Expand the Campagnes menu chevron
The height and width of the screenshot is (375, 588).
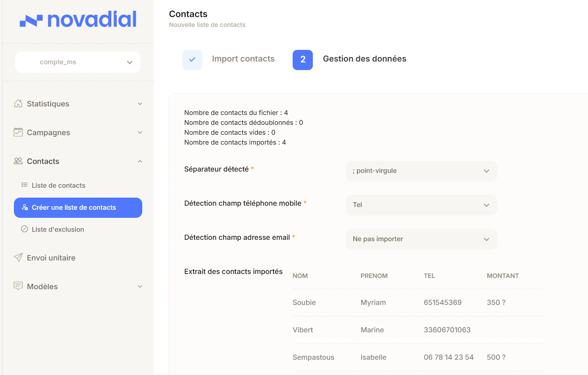tap(140, 132)
